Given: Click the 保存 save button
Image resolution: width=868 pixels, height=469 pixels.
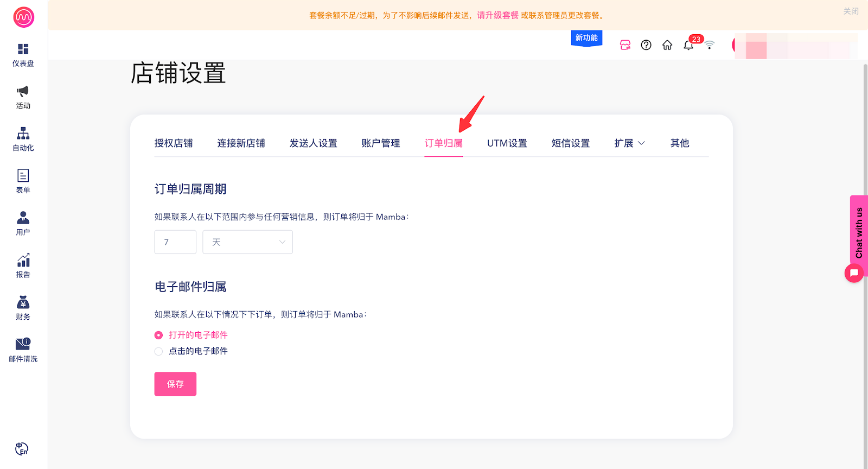Looking at the screenshot, I should [175, 384].
